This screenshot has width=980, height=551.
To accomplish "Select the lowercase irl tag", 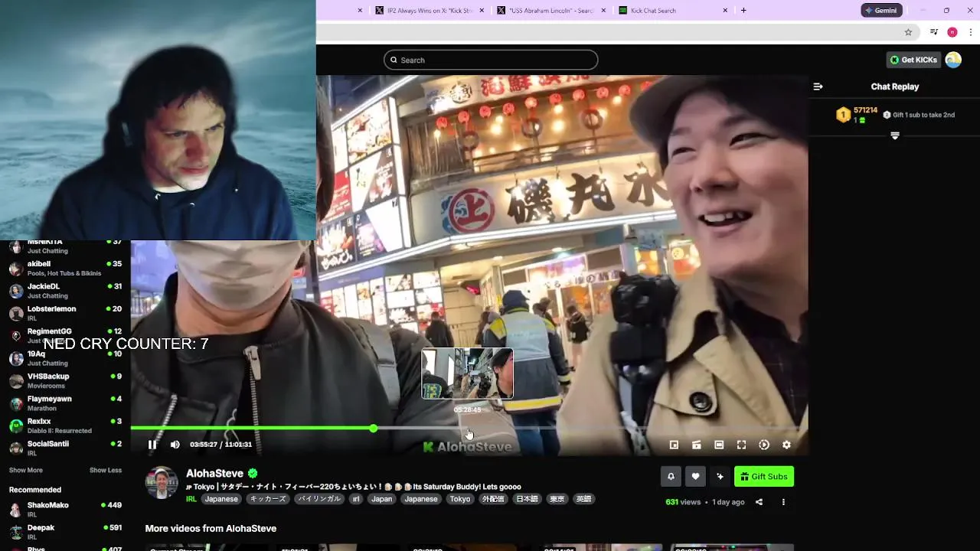I will tap(356, 499).
